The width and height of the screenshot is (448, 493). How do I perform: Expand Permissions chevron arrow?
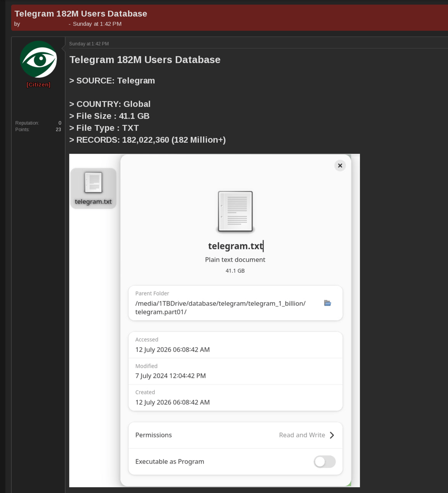click(332, 435)
